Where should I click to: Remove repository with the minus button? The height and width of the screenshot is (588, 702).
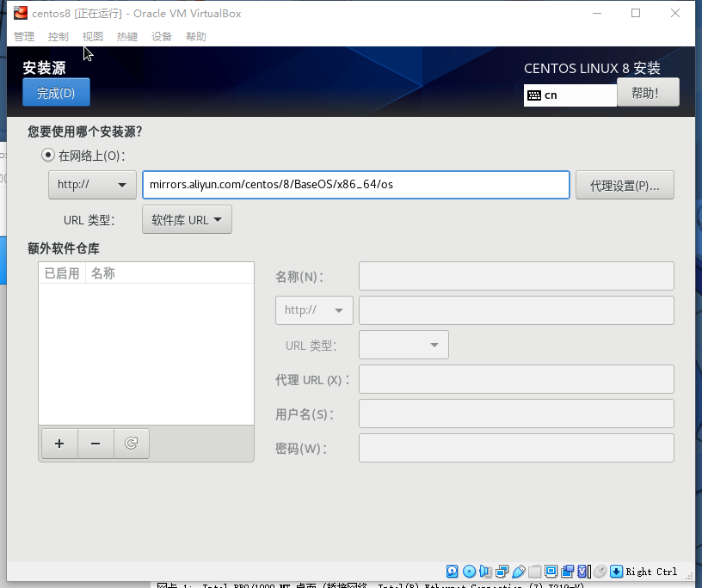point(95,444)
